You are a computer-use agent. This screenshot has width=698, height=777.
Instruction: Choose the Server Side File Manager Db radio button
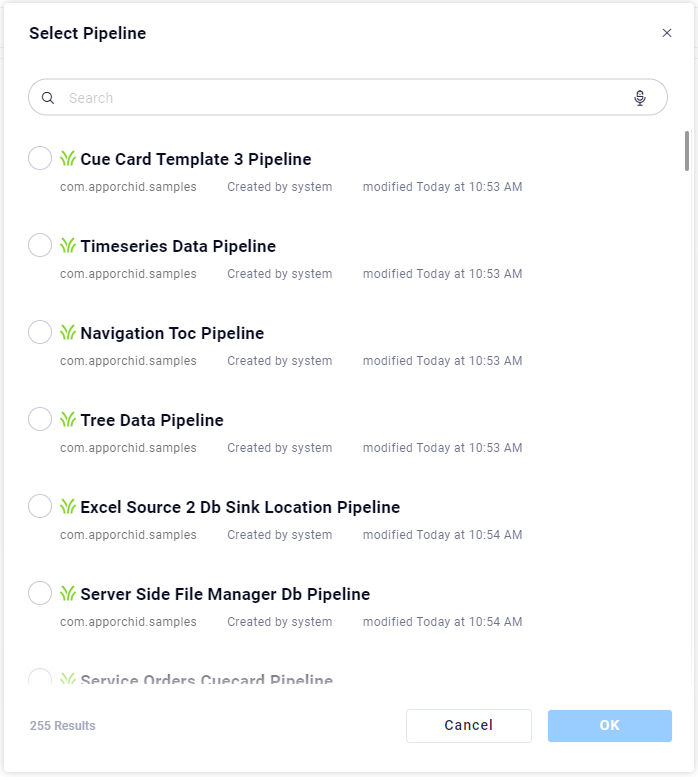click(x=40, y=593)
